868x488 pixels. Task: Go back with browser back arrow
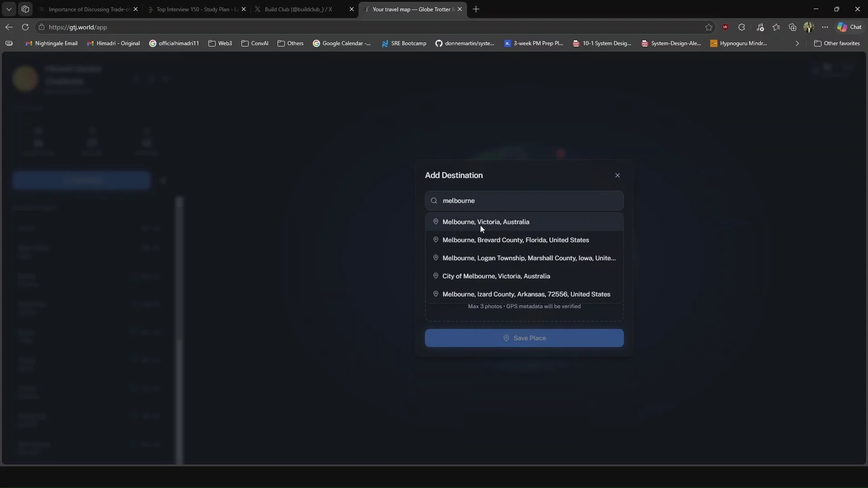coord(9,27)
